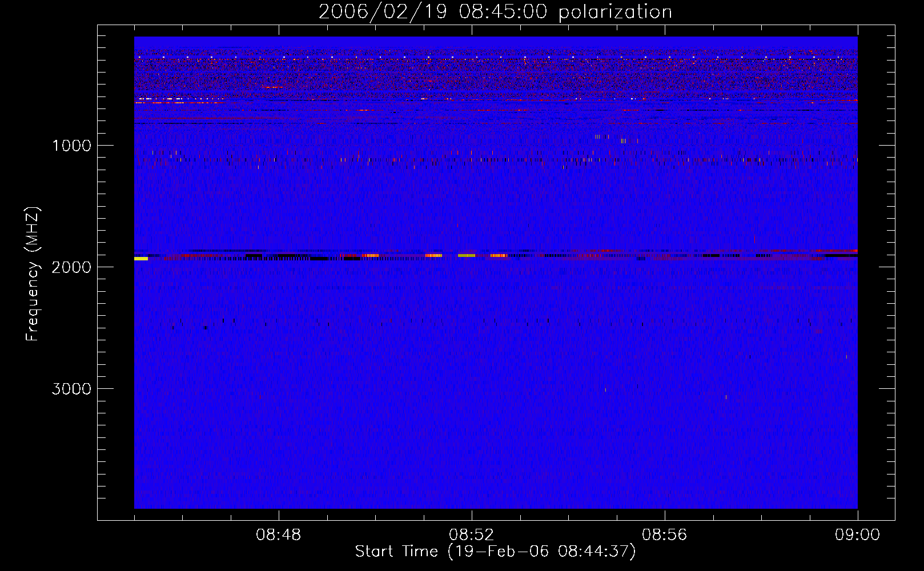
Task: Click the yellow burst at spectrogram start near 2000 MHz
Action: tap(141, 259)
